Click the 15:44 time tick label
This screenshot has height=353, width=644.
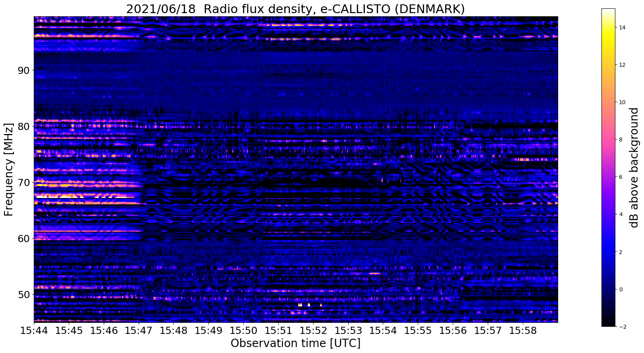(34, 331)
